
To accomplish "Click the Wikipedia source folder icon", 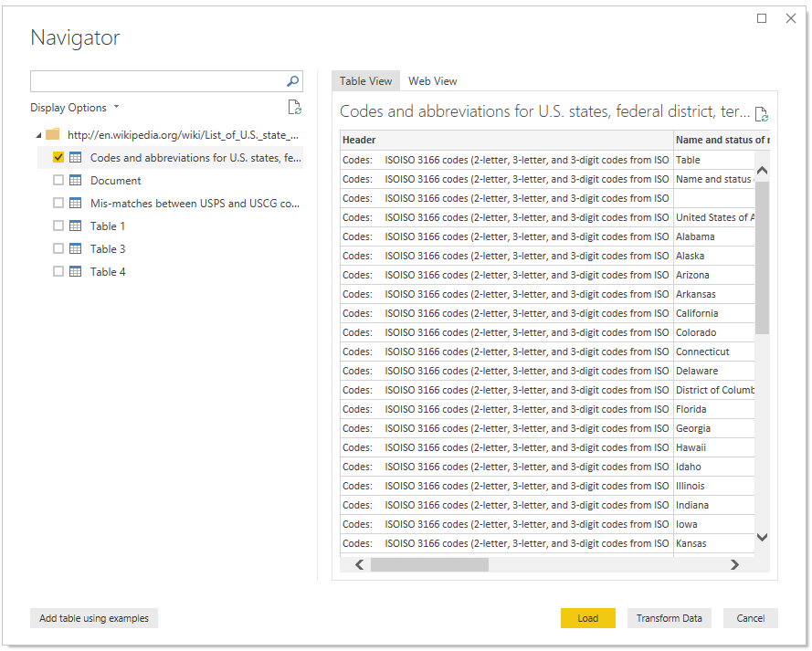I will pyautogui.click(x=53, y=134).
